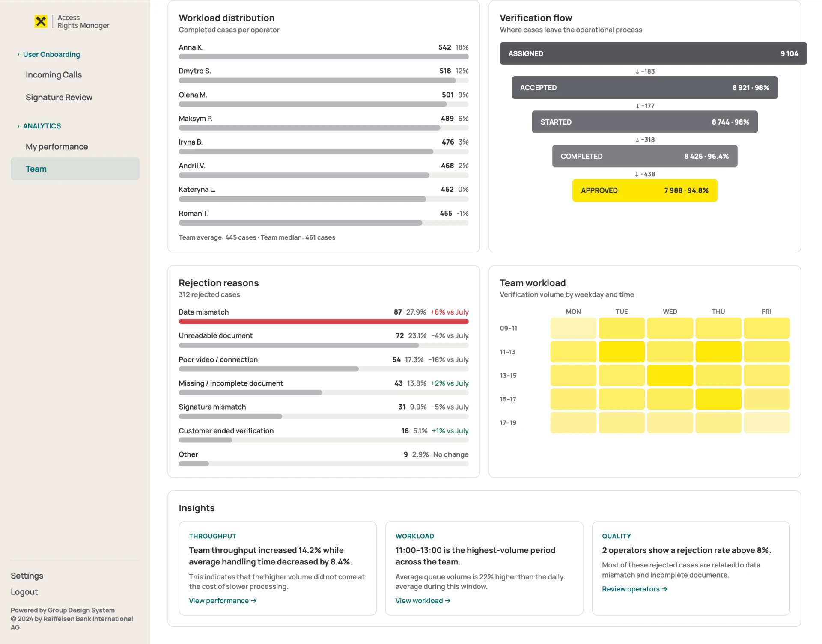Click the QUALITY insight heading

pos(616,536)
